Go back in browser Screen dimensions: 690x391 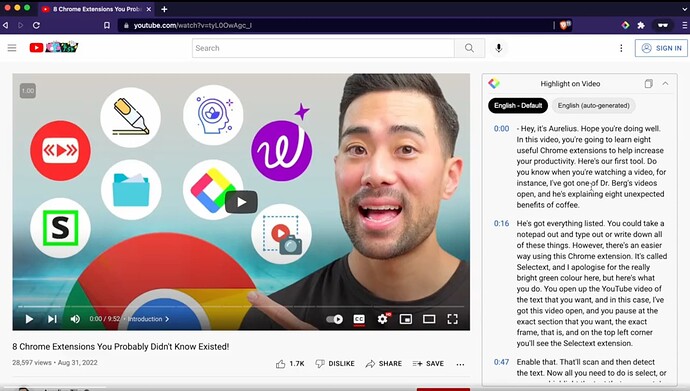[x=6, y=26]
